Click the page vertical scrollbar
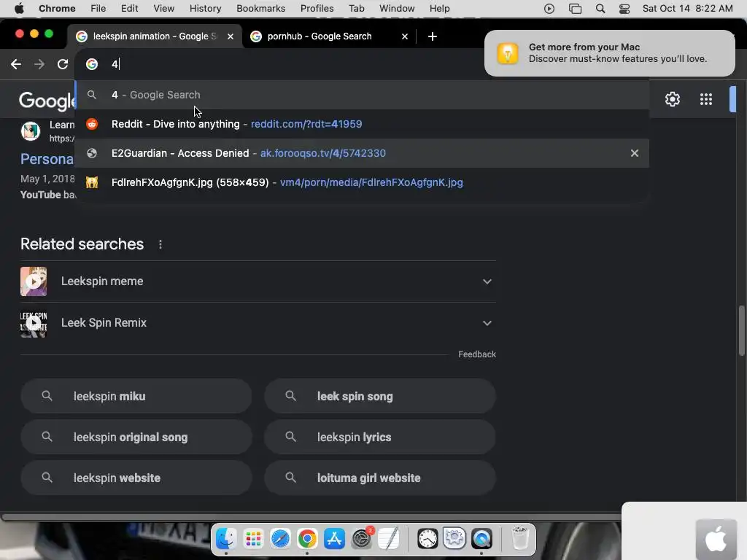Image resolution: width=747 pixels, height=560 pixels. (741, 330)
